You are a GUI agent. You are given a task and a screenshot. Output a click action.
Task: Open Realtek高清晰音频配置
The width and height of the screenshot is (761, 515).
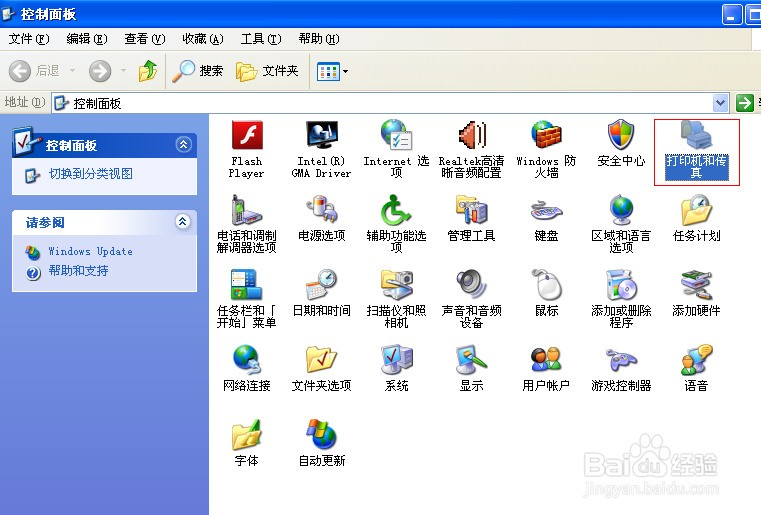click(x=471, y=149)
